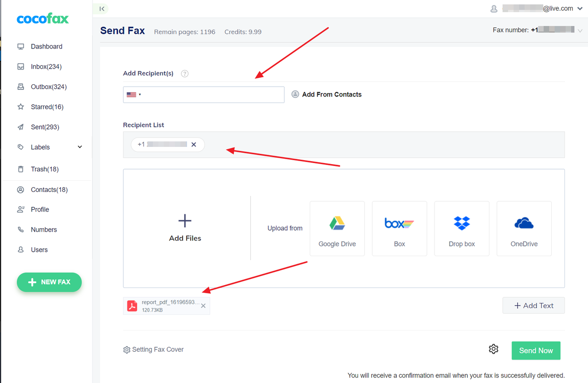Viewport: 588px width, 383px height.
Task: Open the Add Recipients help tooltip
Action: click(184, 73)
